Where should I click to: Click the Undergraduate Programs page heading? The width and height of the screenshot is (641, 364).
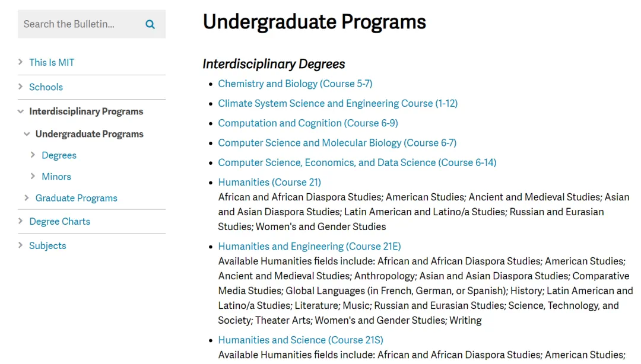click(x=315, y=22)
